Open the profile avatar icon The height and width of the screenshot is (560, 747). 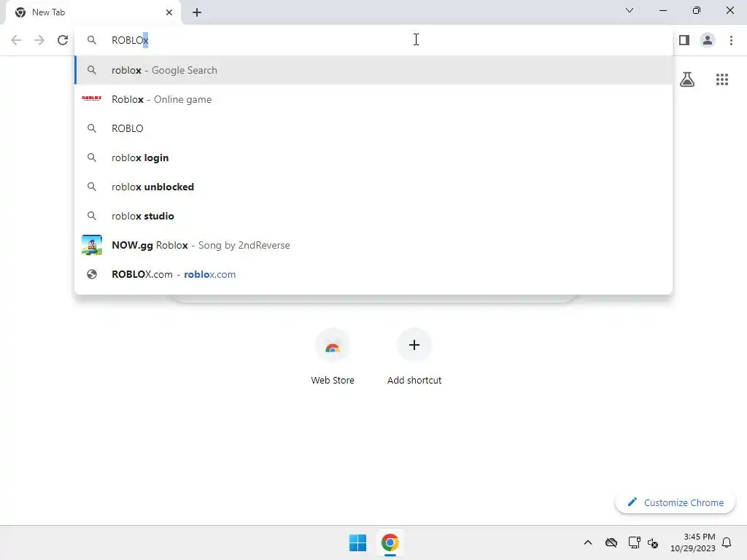[x=708, y=40]
